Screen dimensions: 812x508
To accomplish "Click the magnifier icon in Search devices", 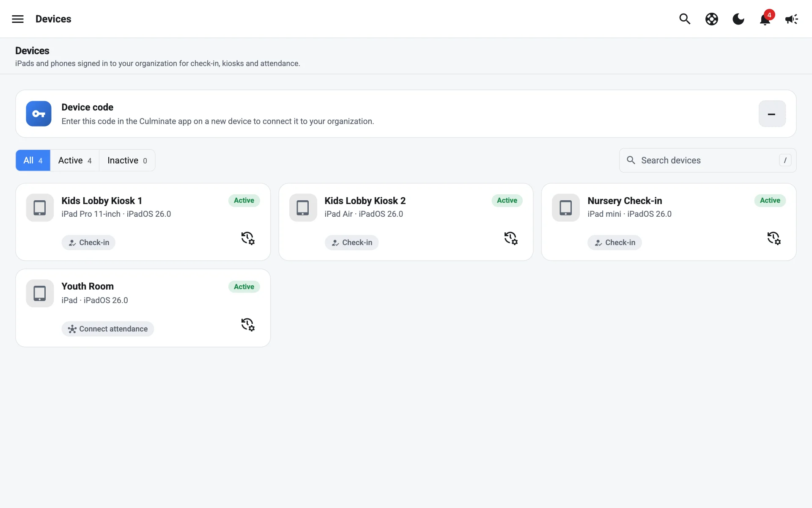I will click(x=631, y=160).
